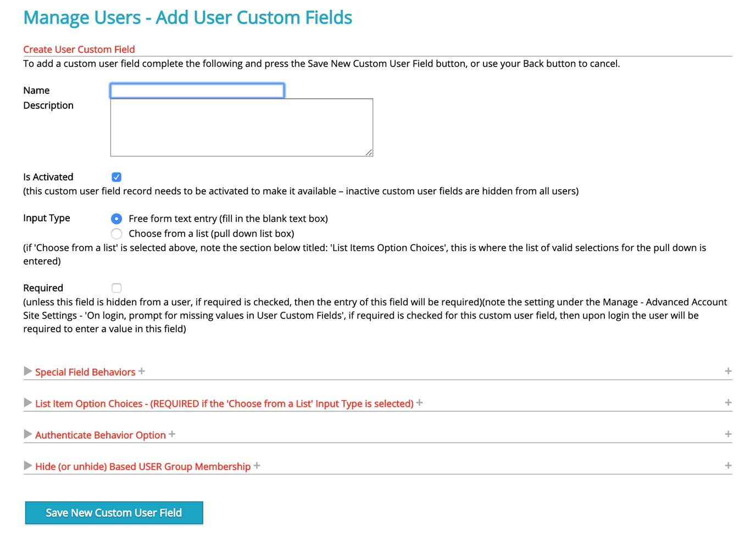The height and width of the screenshot is (536, 756).
Task: Click the plus icon next to Special Field Behaviors
Action: tap(142, 371)
